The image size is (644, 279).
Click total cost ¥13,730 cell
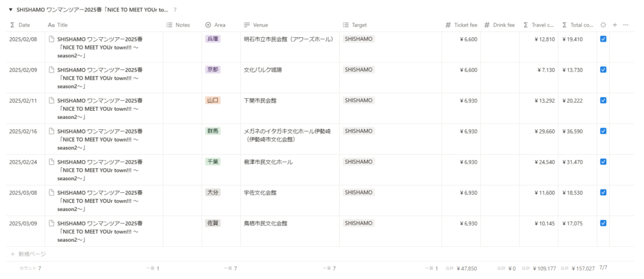click(572, 70)
